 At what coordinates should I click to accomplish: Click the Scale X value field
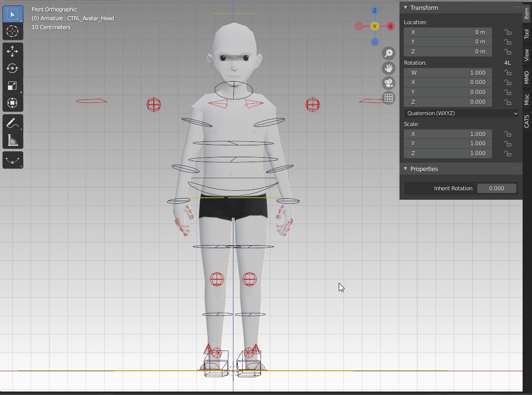coord(448,134)
